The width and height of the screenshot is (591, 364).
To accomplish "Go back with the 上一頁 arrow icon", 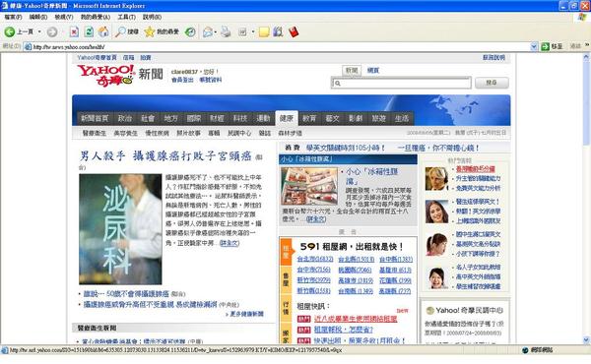I will tap(10, 32).
